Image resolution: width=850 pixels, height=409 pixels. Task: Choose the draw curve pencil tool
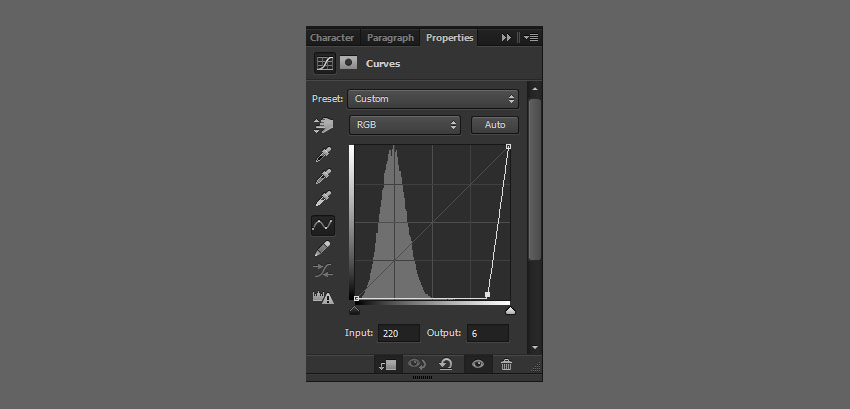tap(323, 248)
